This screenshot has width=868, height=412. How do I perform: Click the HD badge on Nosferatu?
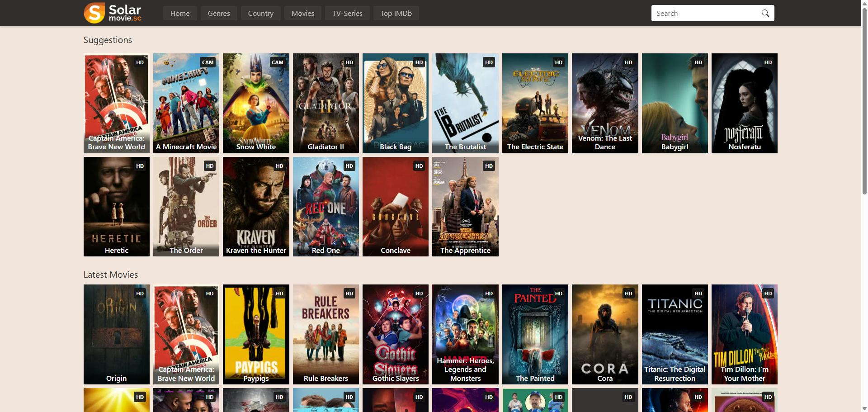768,62
